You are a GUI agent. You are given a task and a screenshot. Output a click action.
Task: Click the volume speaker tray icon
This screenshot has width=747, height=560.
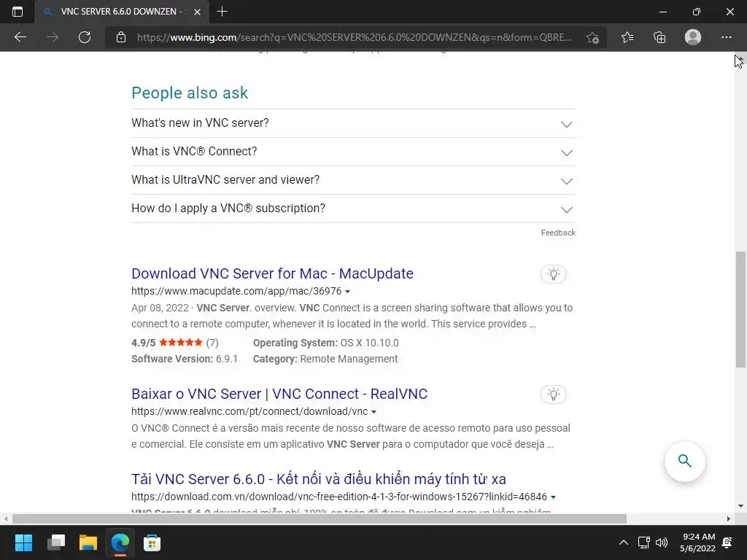click(x=662, y=542)
